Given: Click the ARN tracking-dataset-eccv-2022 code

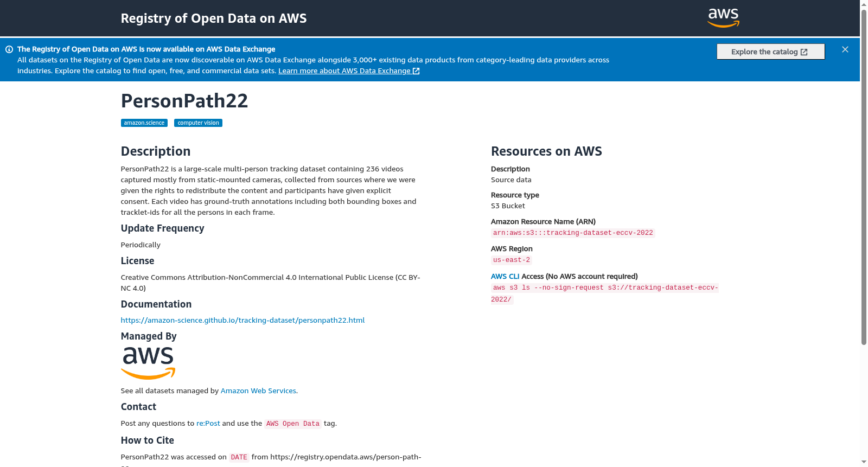Looking at the screenshot, I should (x=573, y=233).
